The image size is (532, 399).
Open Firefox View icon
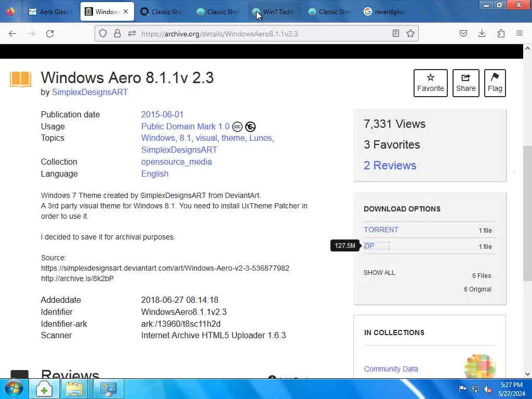(10, 11)
